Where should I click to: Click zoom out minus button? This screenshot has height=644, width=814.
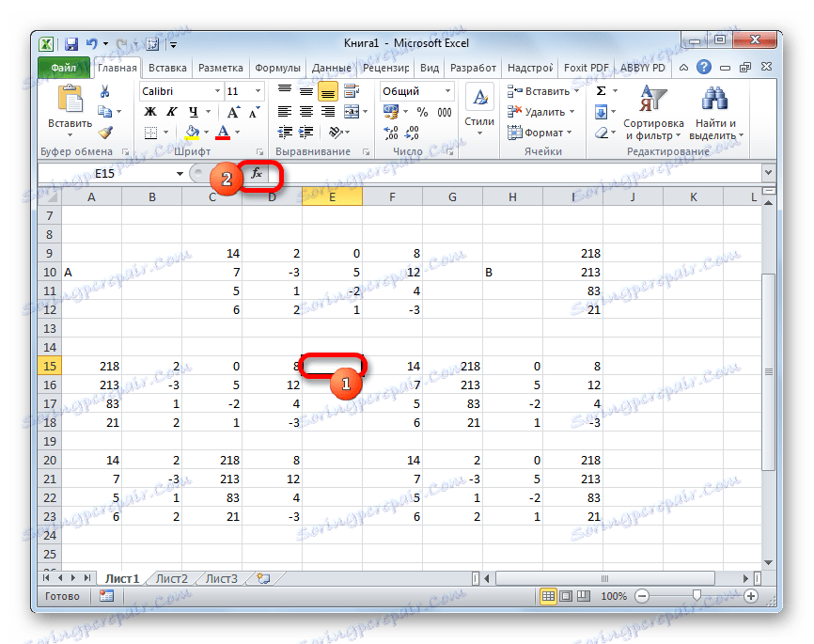(642, 596)
